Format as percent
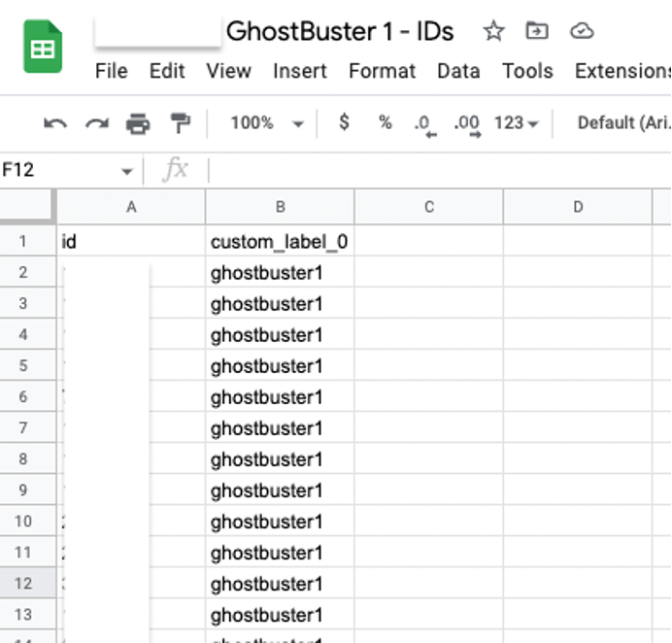The image size is (672, 643). (x=386, y=122)
